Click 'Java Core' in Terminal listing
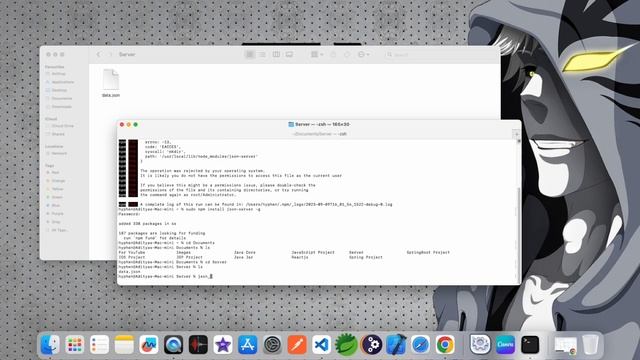The height and width of the screenshot is (360, 640). click(244, 252)
